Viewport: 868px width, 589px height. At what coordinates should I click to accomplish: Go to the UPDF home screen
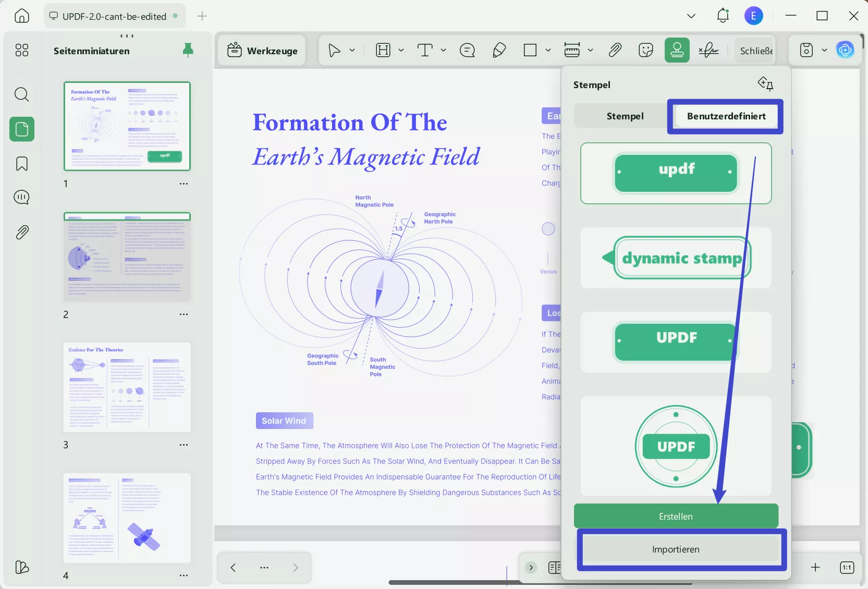pyautogui.click(x=22, y=16)
